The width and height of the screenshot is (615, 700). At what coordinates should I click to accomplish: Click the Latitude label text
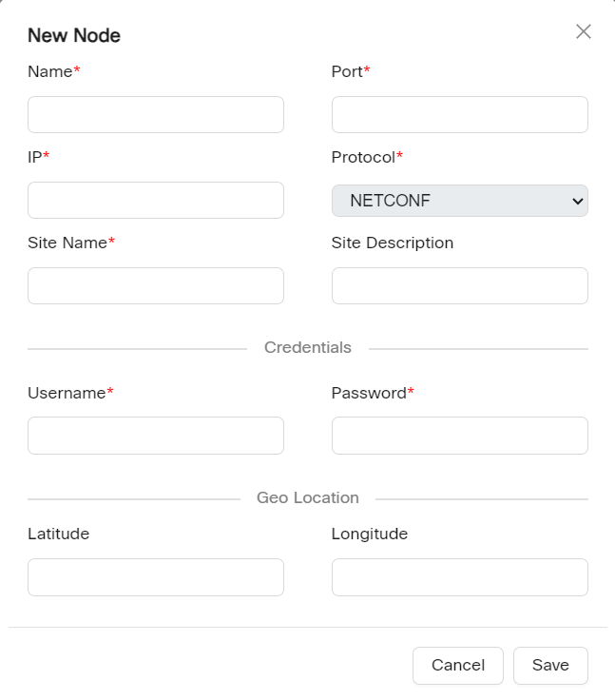tap(58, 534)
